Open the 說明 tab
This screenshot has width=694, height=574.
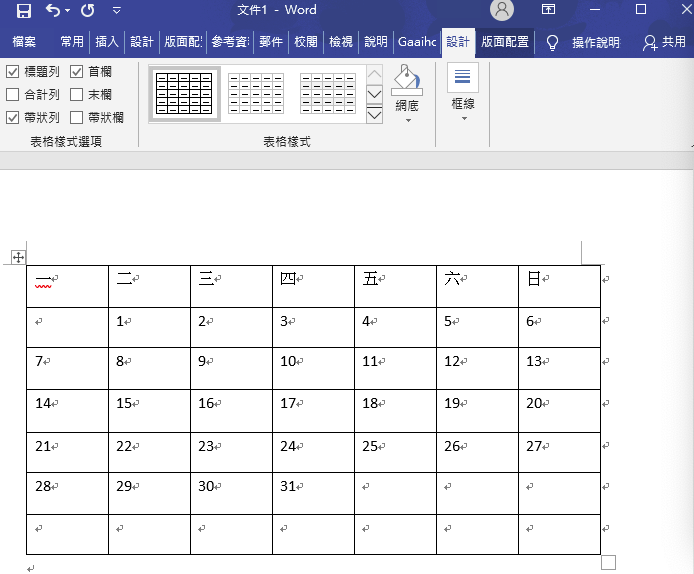coord(376,42)
